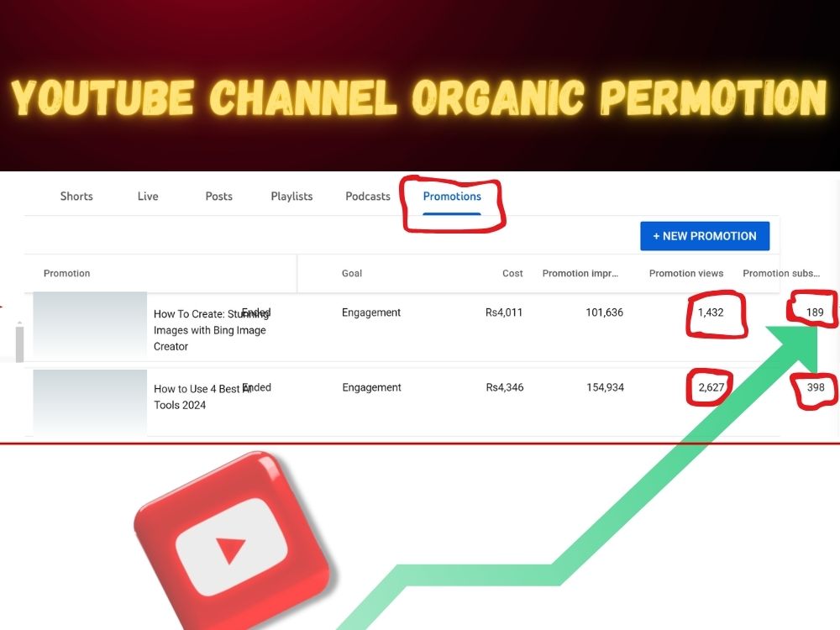Click the Promotion column header
The image size is (840, 630).
point(67,273)
